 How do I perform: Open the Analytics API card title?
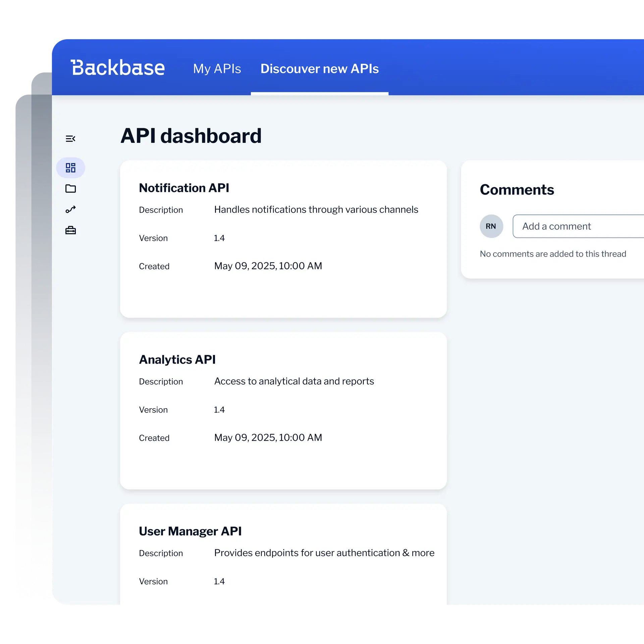click(177, 360)
